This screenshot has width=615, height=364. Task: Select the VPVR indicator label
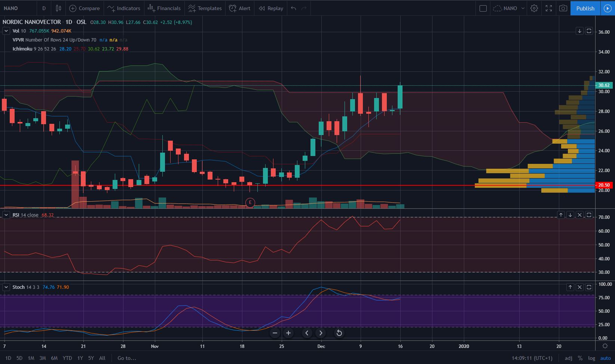(x=54, y=40)
